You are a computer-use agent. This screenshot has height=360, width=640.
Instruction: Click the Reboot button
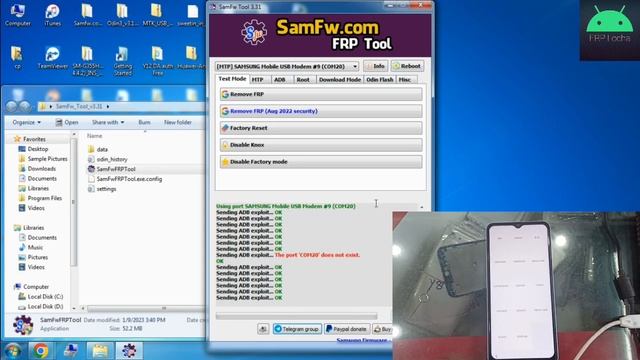click(407, 66)
